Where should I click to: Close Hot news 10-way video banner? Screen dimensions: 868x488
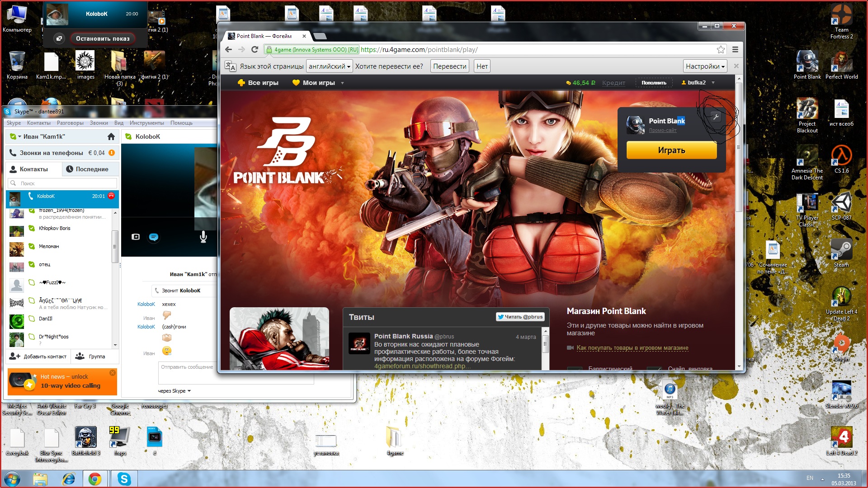112,373
